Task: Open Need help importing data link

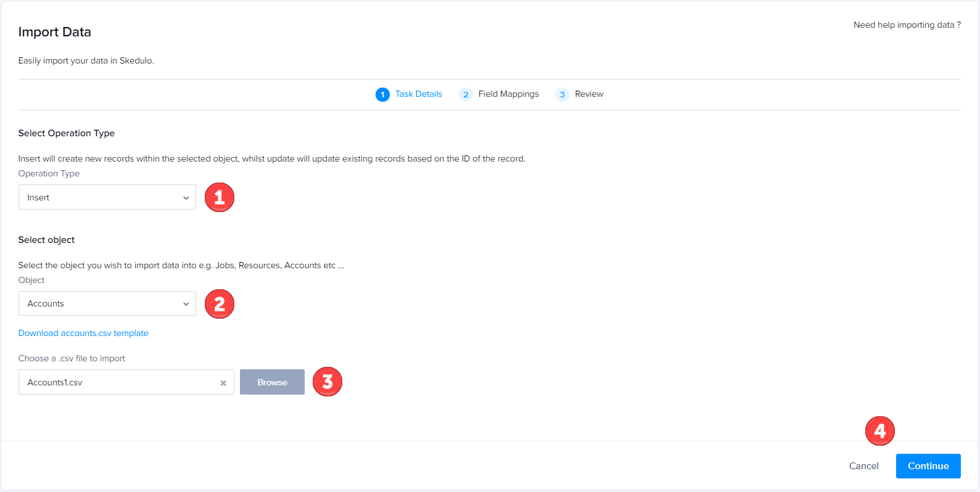Action: [907, 25]
